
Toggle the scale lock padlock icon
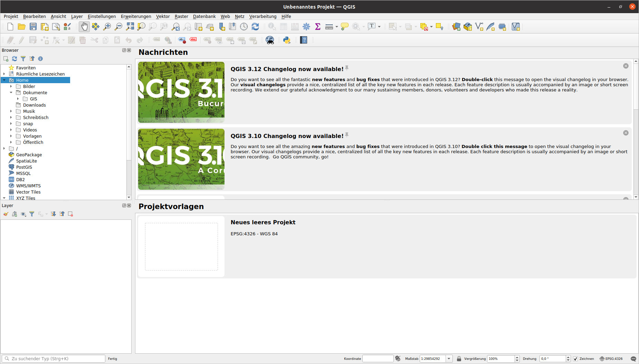tap(459, 359)
